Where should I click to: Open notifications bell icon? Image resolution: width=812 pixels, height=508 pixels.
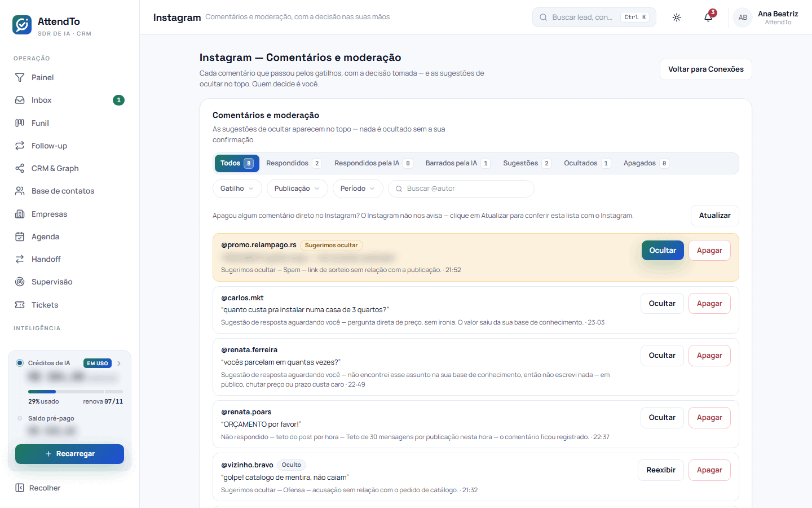point(708,17)
